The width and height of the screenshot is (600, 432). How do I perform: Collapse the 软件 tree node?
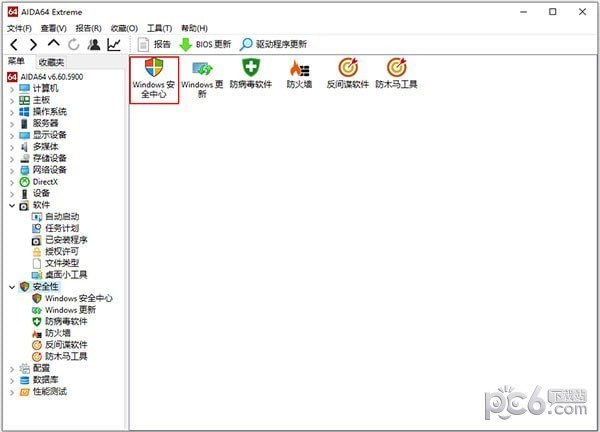click(x=12, y=205)
